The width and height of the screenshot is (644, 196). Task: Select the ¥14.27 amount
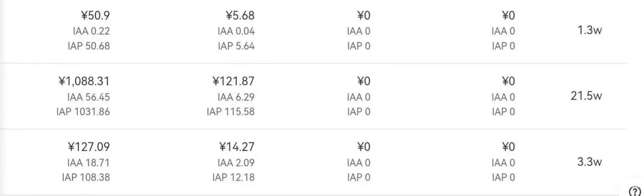(237, 147)
